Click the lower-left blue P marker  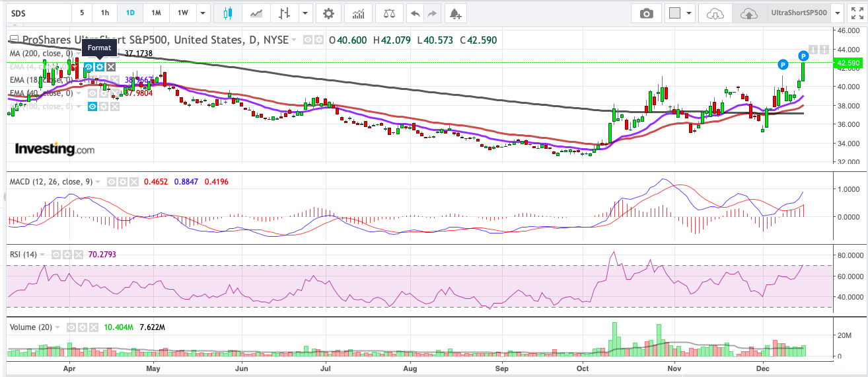point(782,65)
